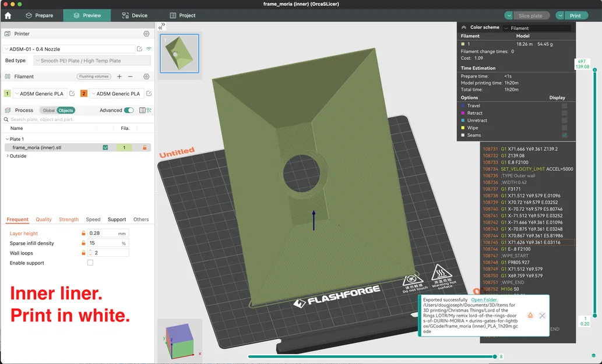Collapse the color scheme legend panel
Viewport: 602px width, 364px height.
pyautogui.click(x=463, y=27)
